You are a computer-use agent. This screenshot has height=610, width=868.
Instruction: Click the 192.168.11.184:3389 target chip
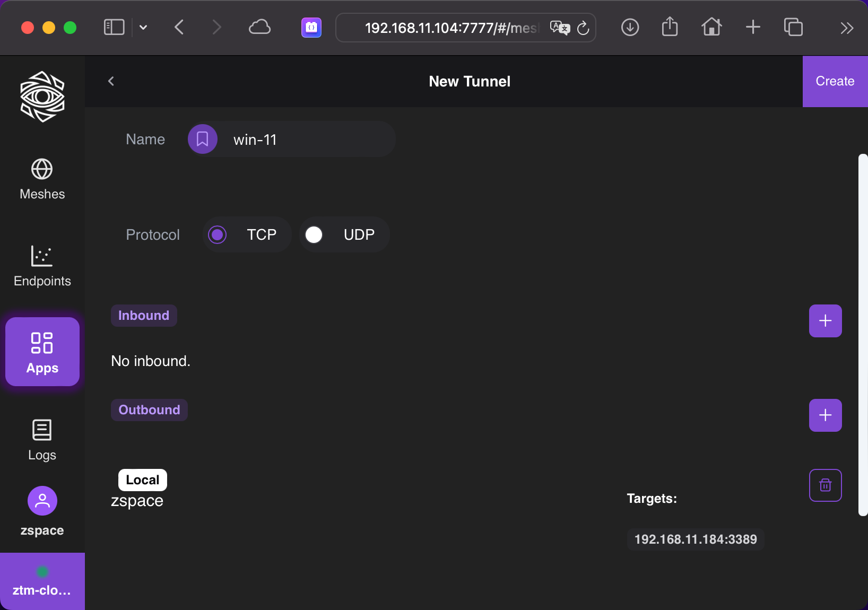696,539
